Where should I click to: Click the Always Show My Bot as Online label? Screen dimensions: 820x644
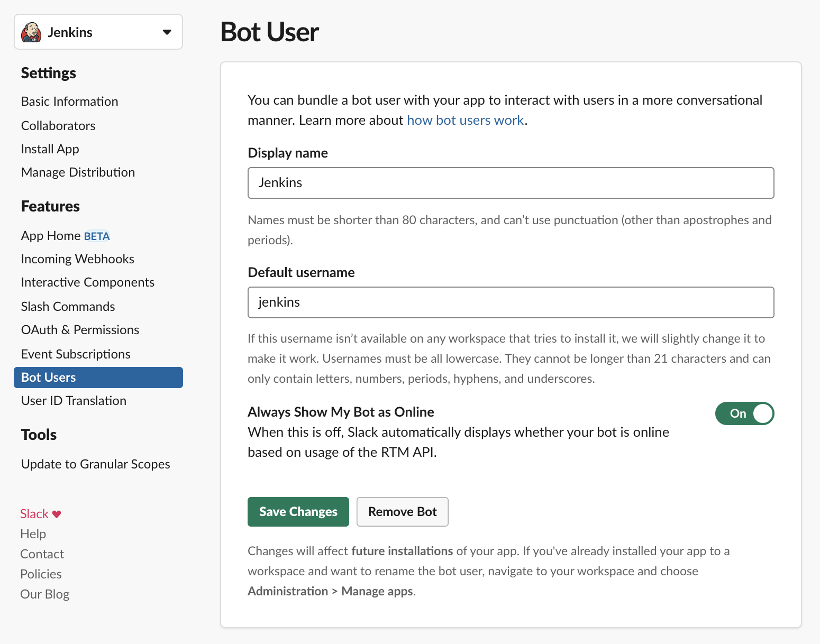tap(341, 412)
